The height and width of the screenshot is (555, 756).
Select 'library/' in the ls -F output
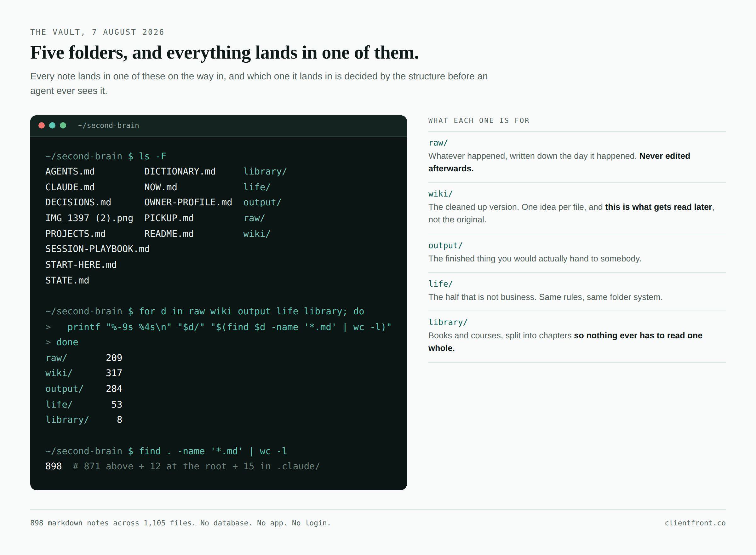click(x=265, y=171)
